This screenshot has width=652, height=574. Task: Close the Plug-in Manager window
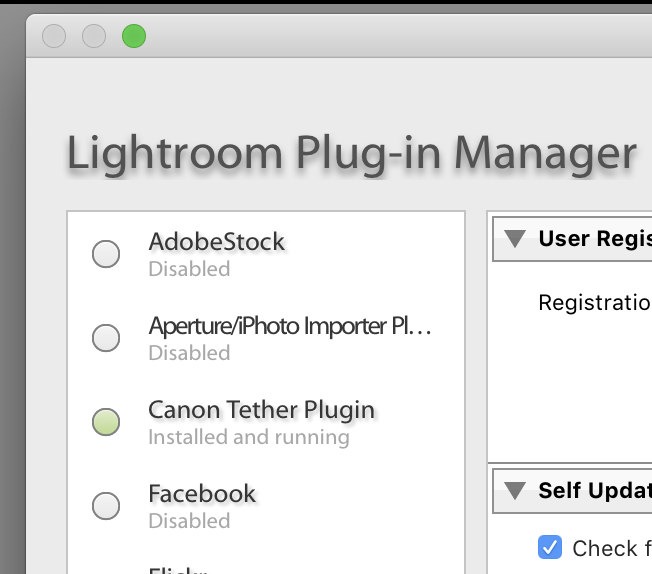pyautogui.click(x=54, y=37)
